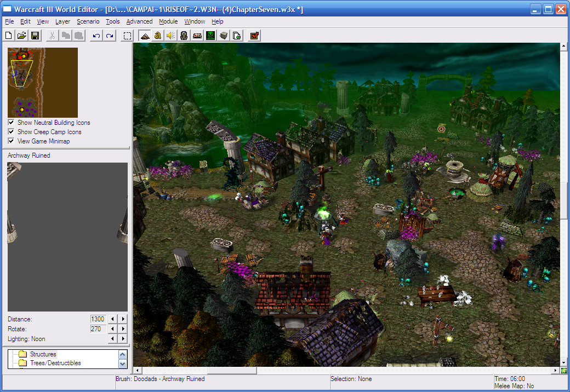Open the Terrain Editor module
The width and height of the screenshot is (570, 392).
pyautogui.click(x=145, y=36)
